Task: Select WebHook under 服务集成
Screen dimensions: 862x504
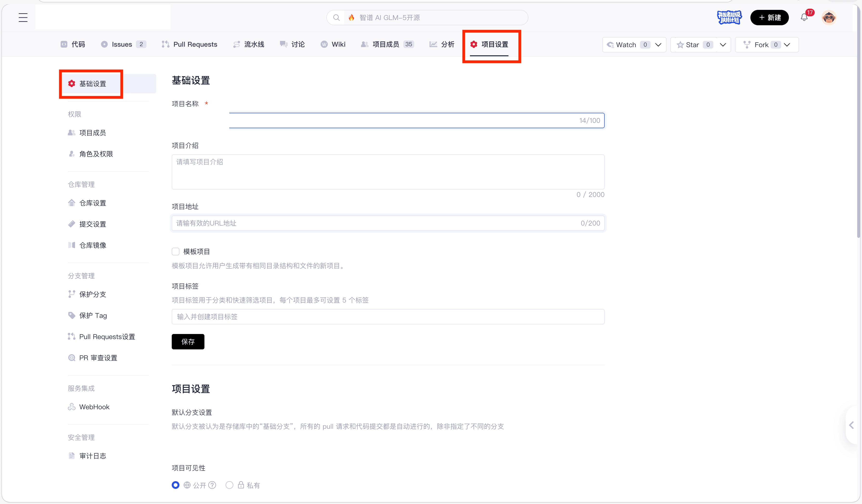Action: tap(94, 407)
